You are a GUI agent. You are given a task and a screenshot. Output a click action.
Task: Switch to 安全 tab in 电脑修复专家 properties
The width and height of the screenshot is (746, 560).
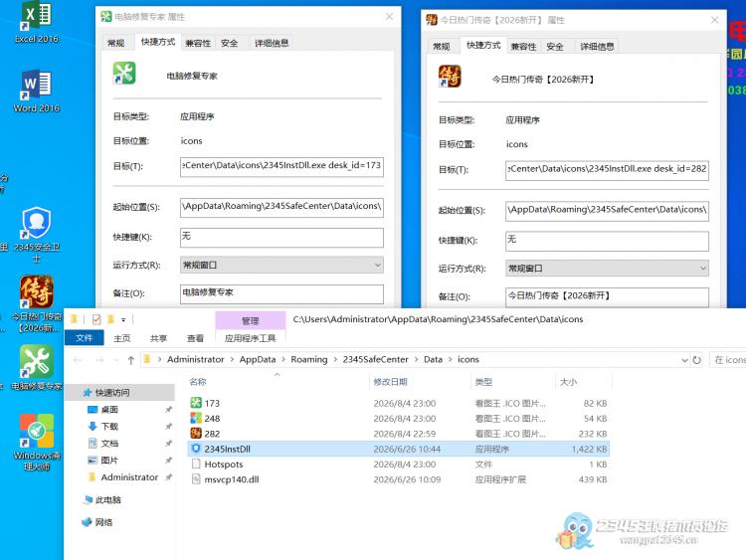tap(230, 43)
